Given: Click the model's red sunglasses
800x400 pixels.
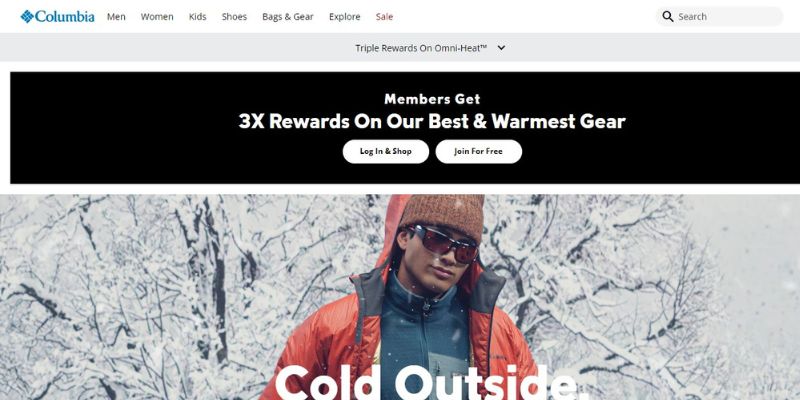Looking at the screenshot, I should click(x=443, y=243).
